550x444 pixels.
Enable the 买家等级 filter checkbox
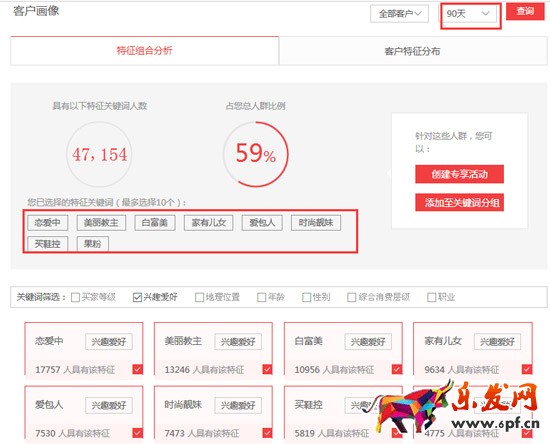click(x=75, y=297)
